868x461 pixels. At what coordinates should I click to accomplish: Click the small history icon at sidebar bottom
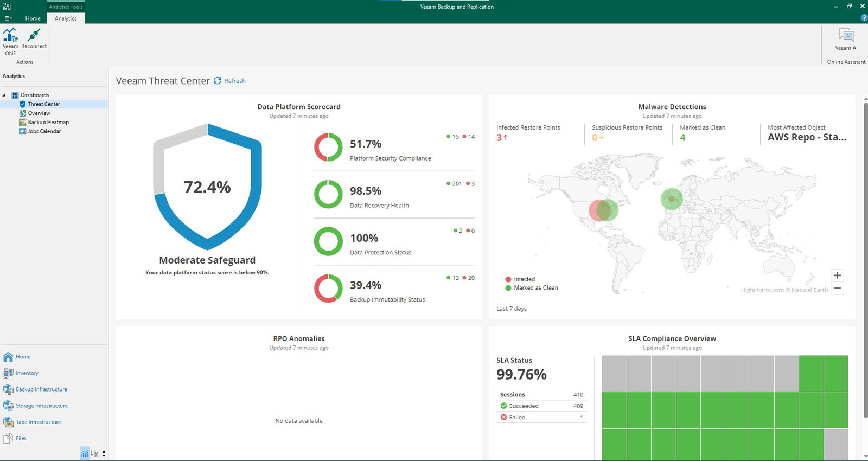pyautogui.click(x=94, y=453)
